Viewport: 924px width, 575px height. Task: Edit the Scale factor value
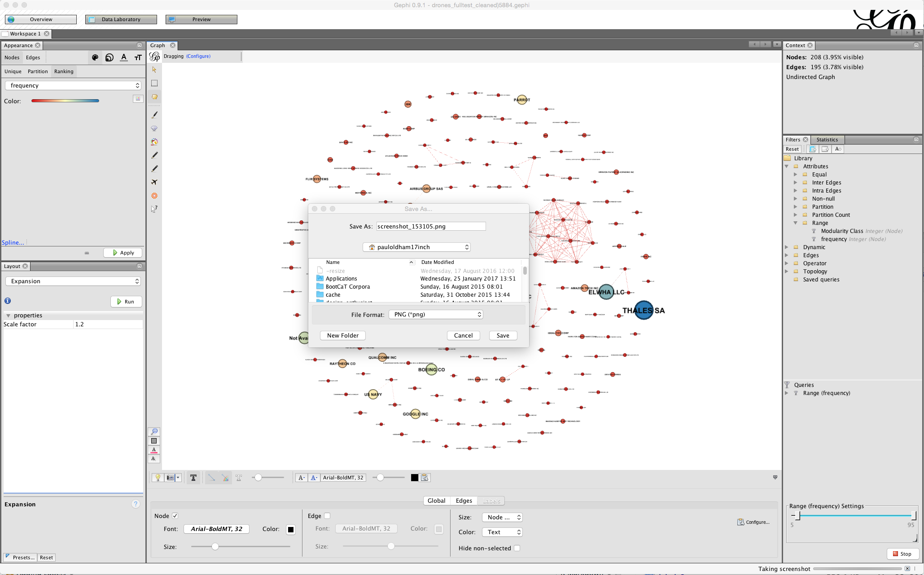coord(108,325)
